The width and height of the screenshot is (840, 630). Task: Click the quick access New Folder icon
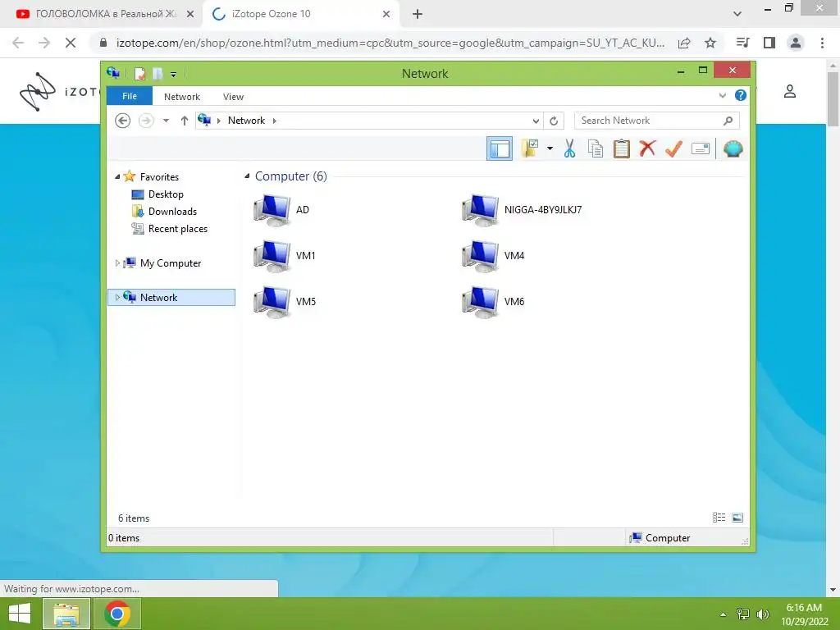[157, 73]
